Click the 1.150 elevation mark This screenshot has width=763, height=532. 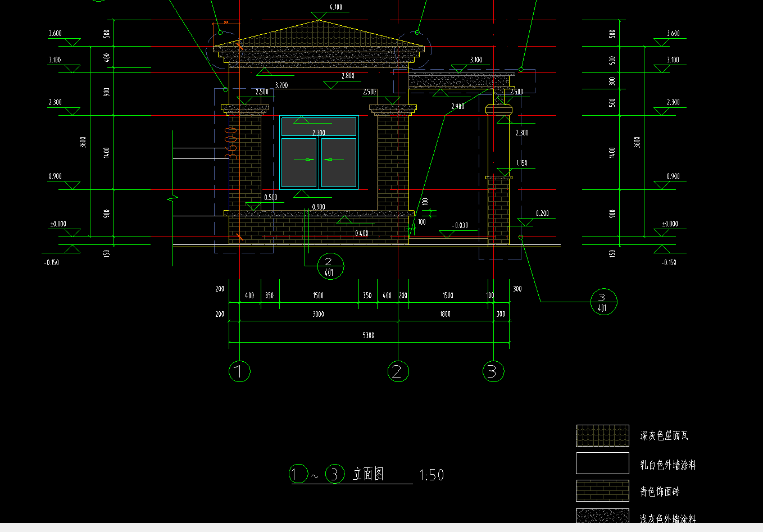click(x=522, y=163)
